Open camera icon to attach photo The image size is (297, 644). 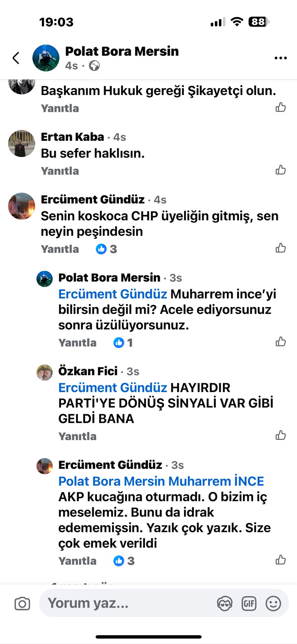pos(22,604)
